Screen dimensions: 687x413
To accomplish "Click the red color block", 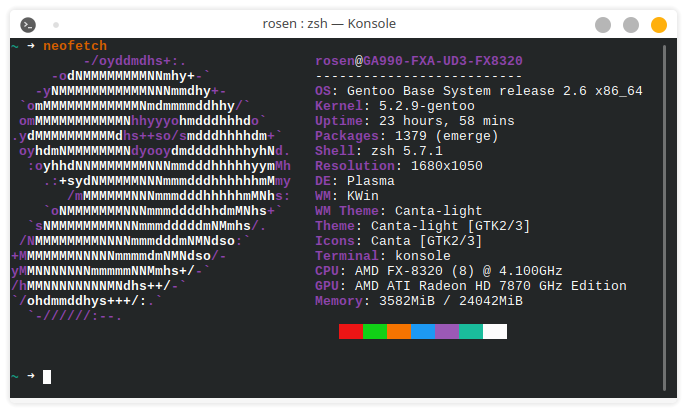I will (x=351, y=332).
